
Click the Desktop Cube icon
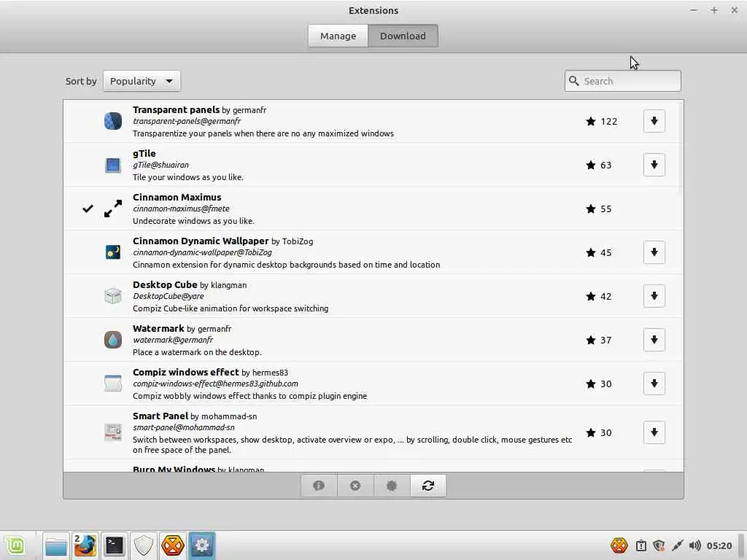pos(113,296)
